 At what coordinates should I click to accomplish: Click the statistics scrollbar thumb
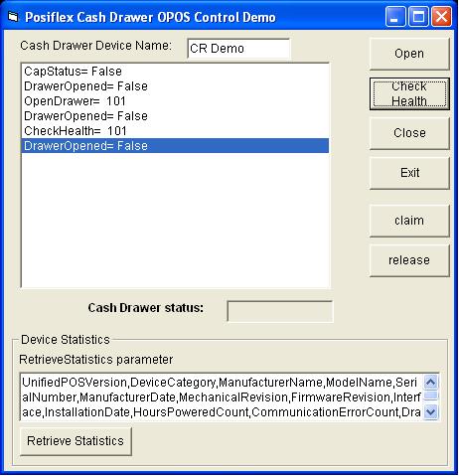pyautogui.click(x=430, y=396)
